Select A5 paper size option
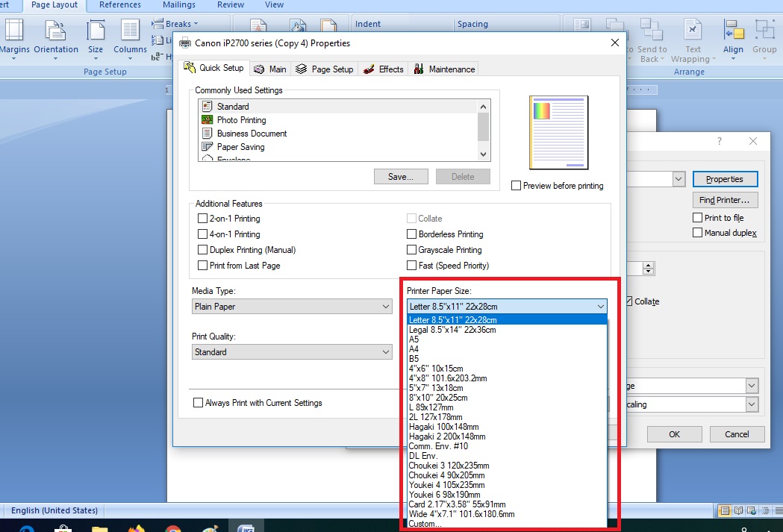Image resolution: width=783 pixels, height=532 pixels. (508, 339)
